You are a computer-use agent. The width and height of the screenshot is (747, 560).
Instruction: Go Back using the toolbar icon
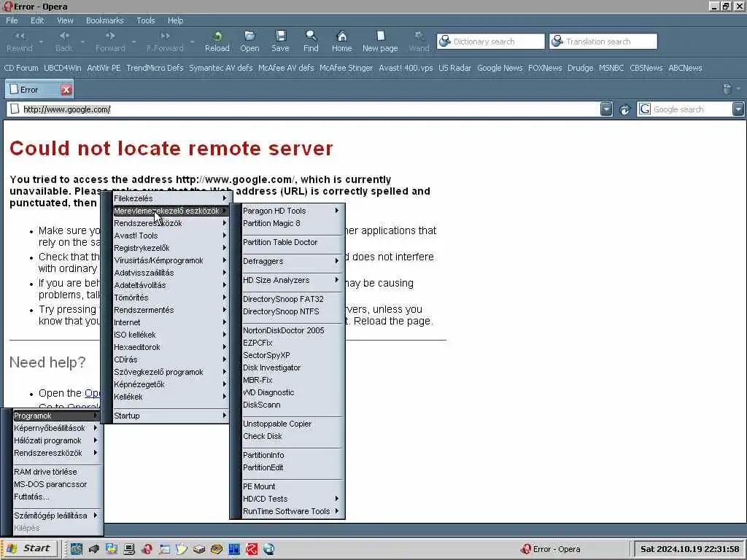[x=64, y=36]
